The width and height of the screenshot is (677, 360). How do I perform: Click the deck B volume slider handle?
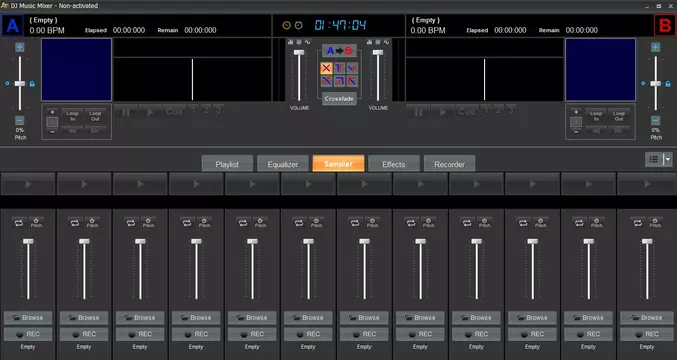coord(378,52)
